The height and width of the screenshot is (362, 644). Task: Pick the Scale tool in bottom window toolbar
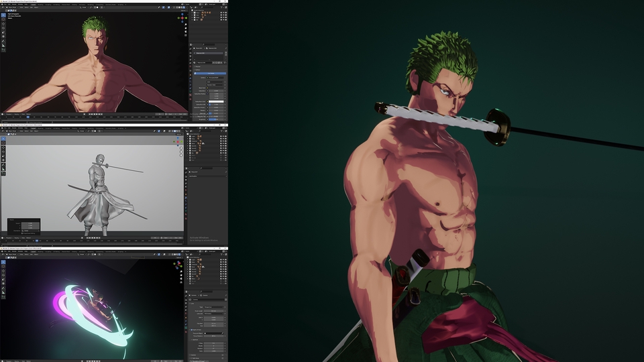click(x=3, y=279)
